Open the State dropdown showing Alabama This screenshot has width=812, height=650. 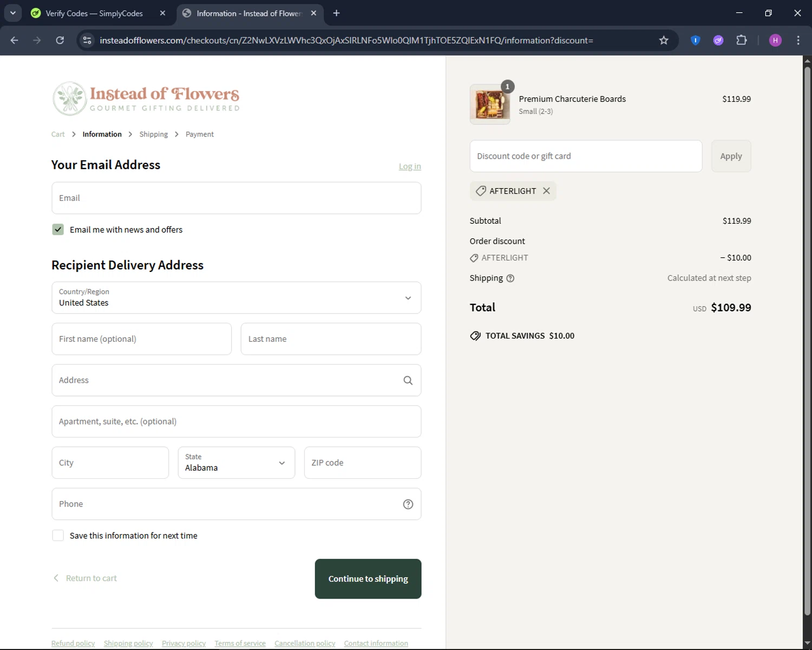pyautogui.click(x=237, y=463)
